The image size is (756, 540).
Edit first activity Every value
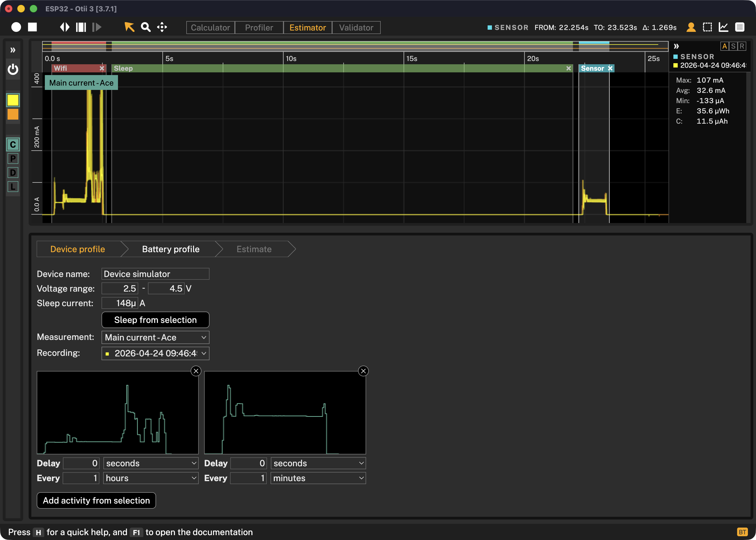(81, 478)
